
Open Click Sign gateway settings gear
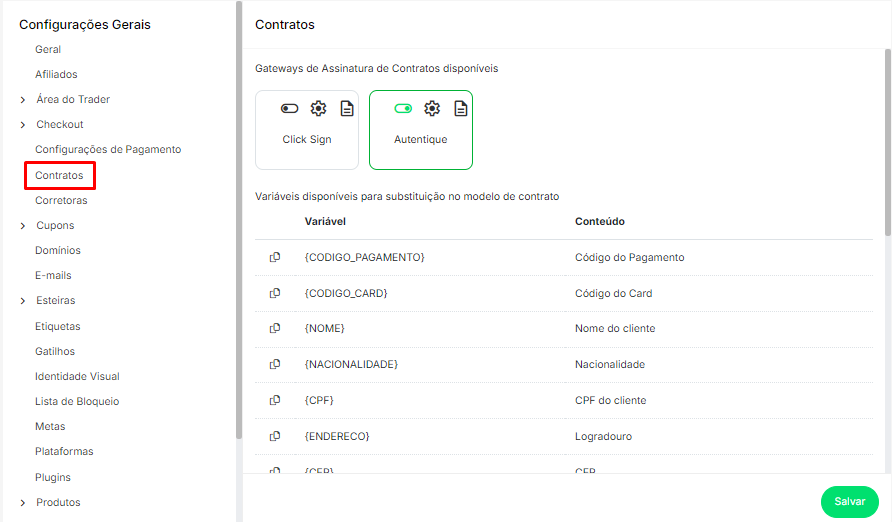(318, 109)
